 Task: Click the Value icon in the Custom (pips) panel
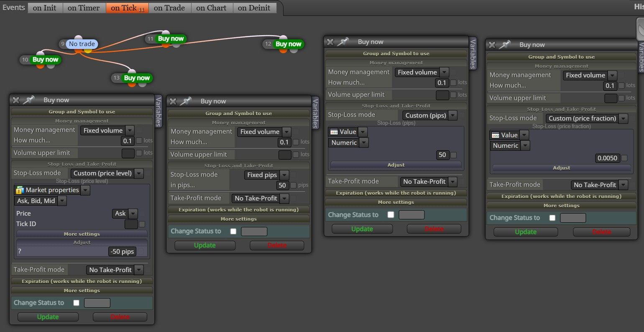334,132
